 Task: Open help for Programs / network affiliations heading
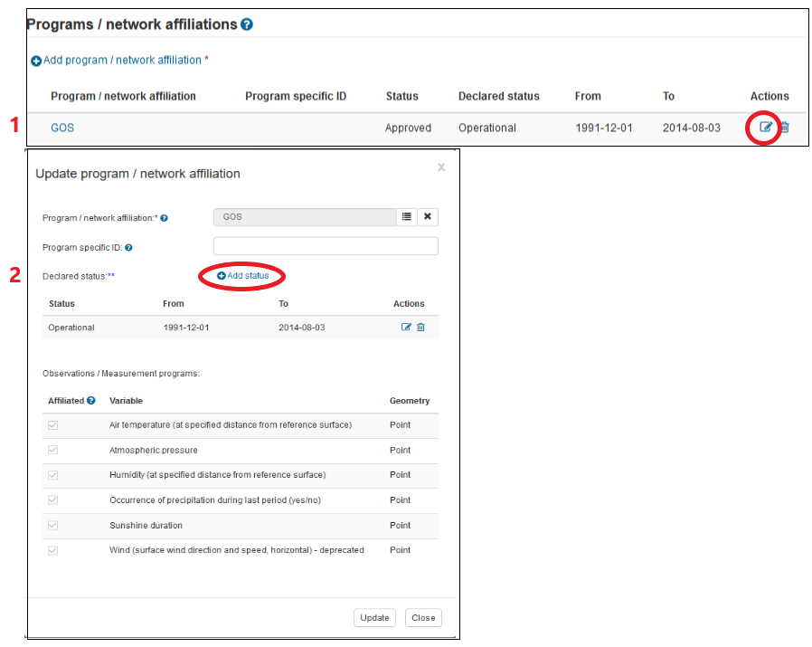click(x=247, y=24)
